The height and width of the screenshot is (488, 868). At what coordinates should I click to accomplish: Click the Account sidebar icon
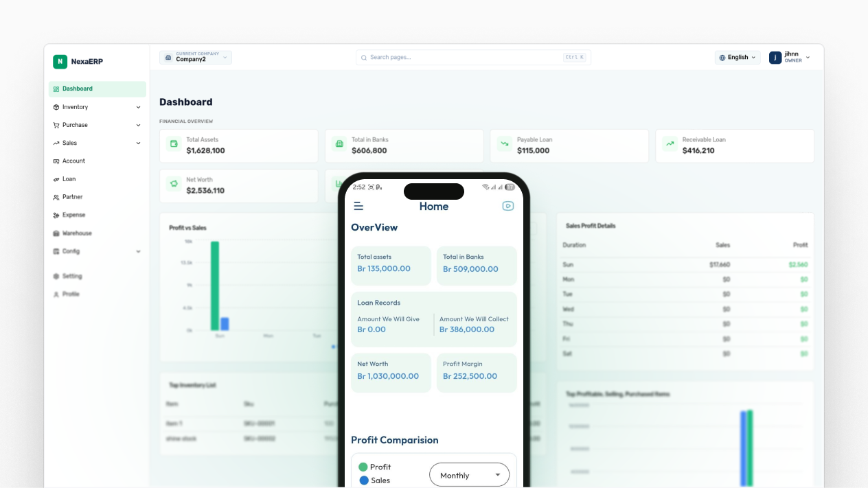click(x=56, y=161)
